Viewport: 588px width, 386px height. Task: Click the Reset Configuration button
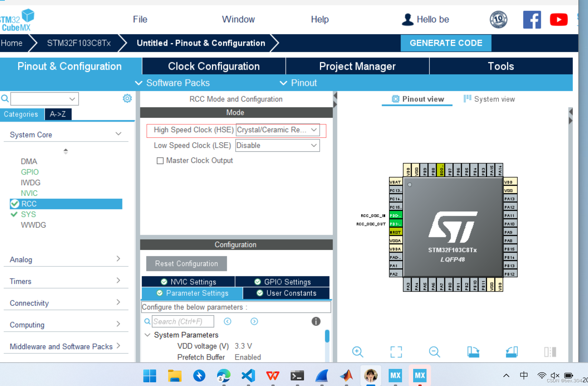[186, 263]
